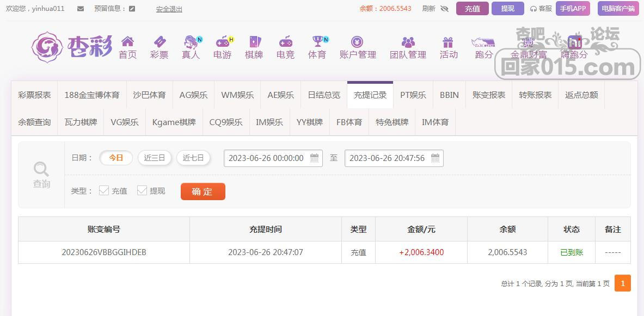
Task: Toggle the 充值 type checkbox
Action: coord(104,190)
